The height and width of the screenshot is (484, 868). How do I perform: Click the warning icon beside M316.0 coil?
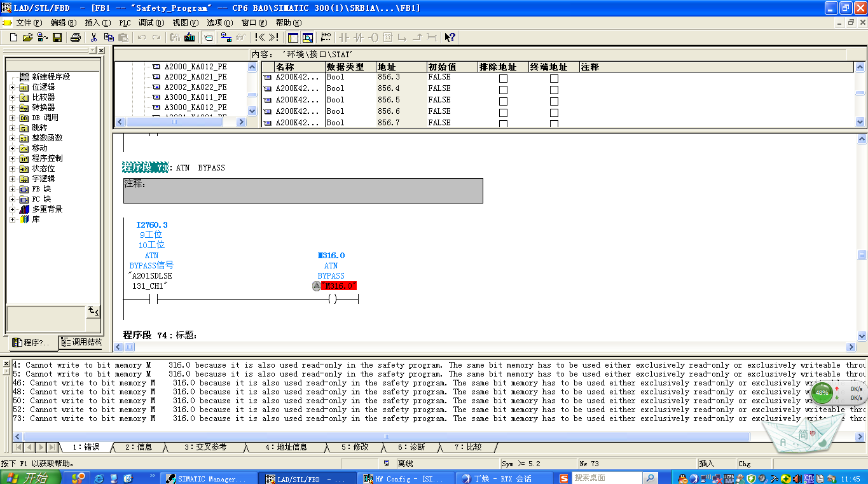pyautogui.click(x=316, y=286)
